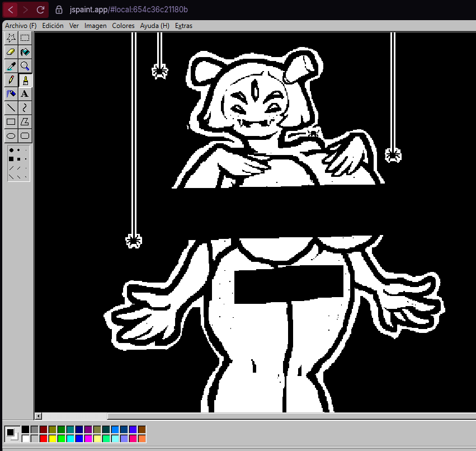Choose the Curve tool
Image resolution: width=476 pixels, height=451 pixels.
click(x=25, y=108)
